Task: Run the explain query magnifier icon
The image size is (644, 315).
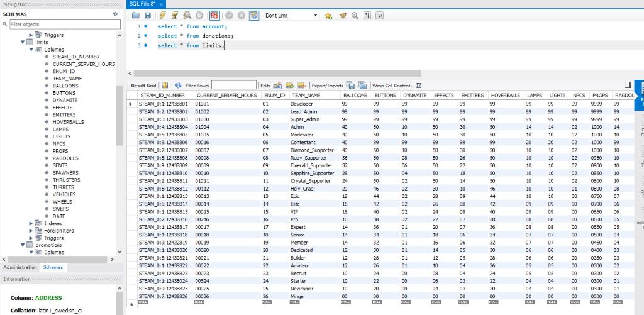Action: (186, 15)
